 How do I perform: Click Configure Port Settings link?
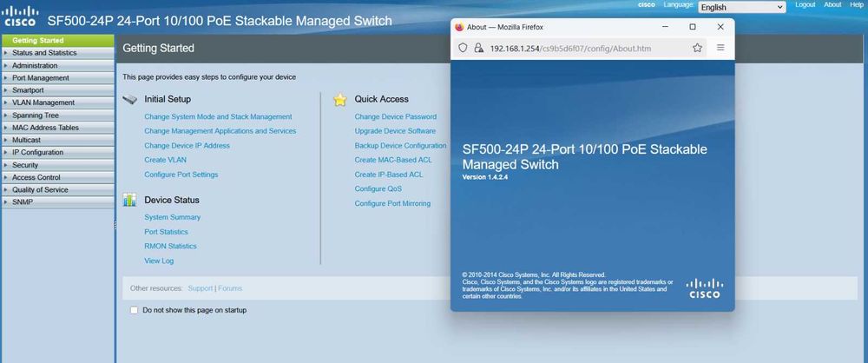point(181,175)
